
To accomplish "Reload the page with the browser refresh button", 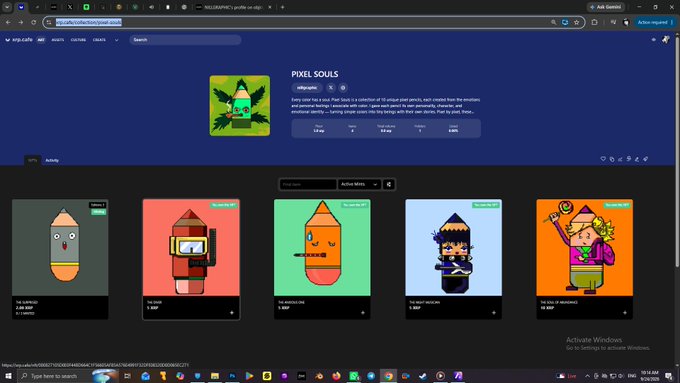I will [33, 22].
